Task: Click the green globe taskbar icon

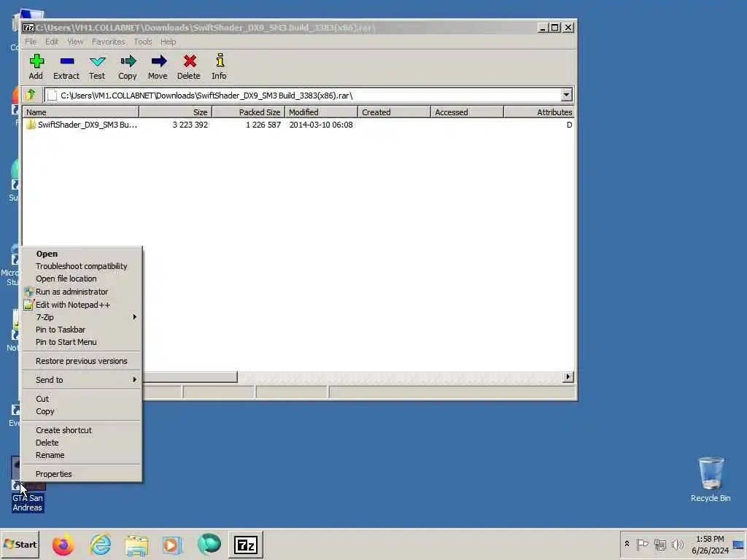Action: click(209, 545)
